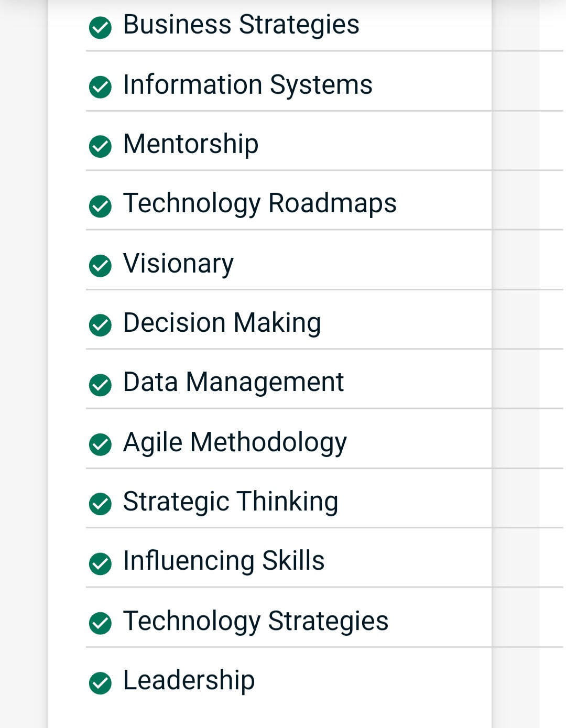This screenshot has height=728, width=566.
Task: Select the Technology Roadmaps label text
Action: [x=260, y=204]
